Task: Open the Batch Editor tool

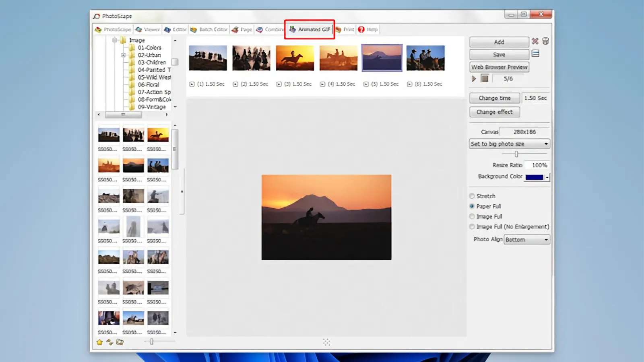Action: tap(209, 29)
